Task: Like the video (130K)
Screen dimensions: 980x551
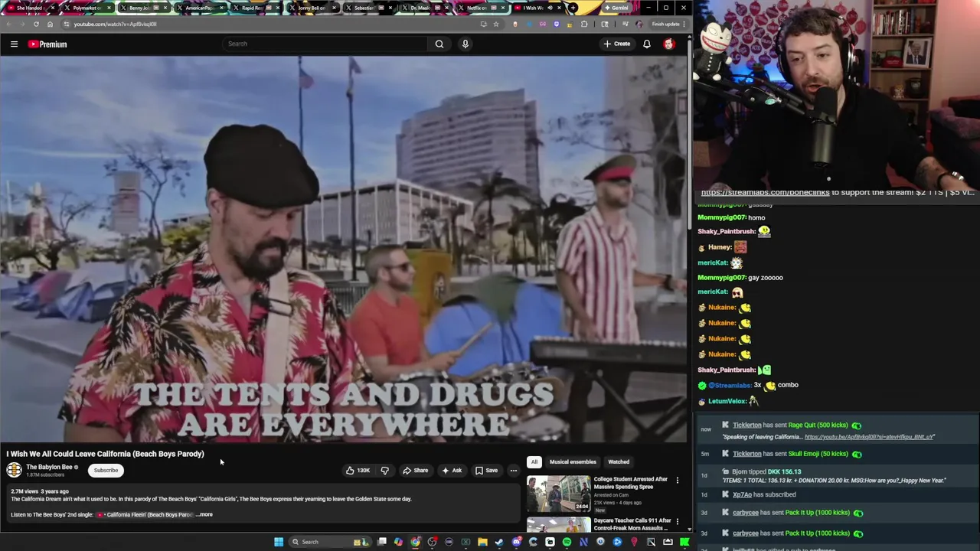Action: click(x=358, y=471)
